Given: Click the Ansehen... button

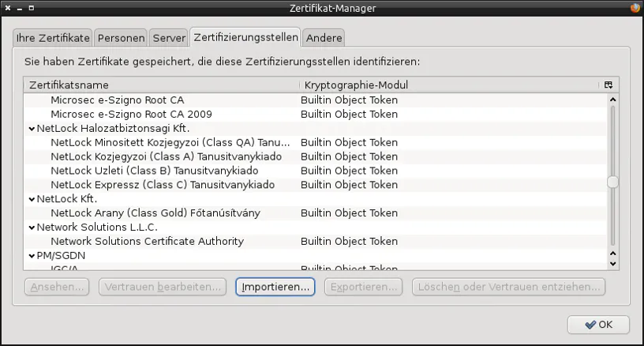Looking at the screenshot, I should point(57,287).
